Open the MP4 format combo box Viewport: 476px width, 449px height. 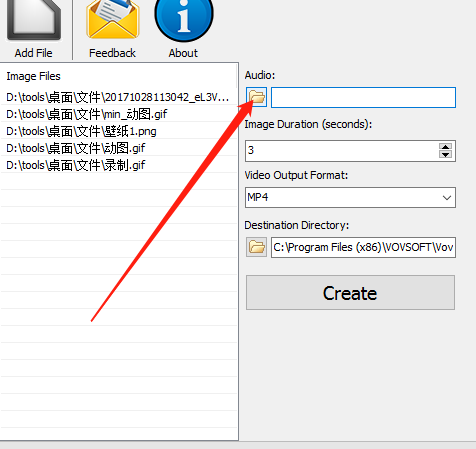pos(350,198)
